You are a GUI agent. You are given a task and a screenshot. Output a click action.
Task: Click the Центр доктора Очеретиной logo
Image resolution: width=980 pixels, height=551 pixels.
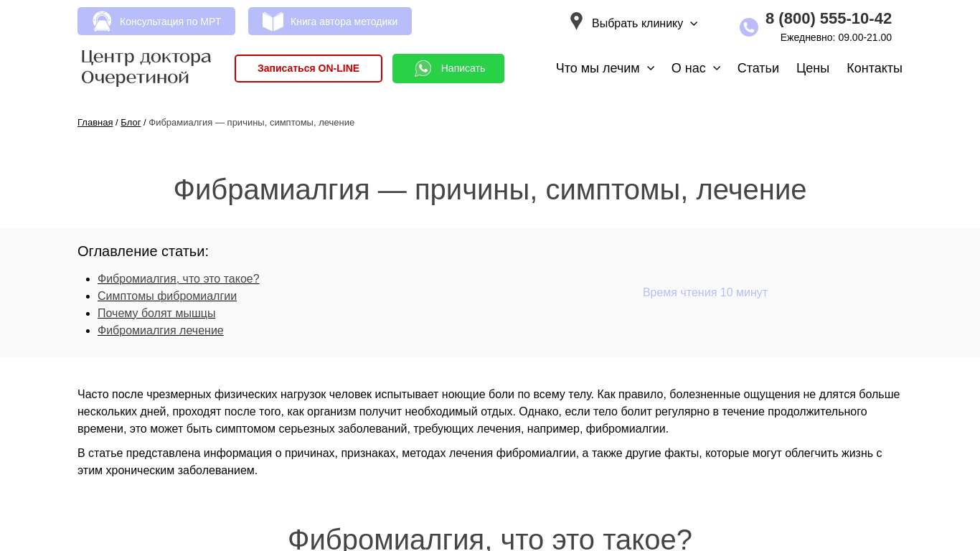(x=146, y=67)
